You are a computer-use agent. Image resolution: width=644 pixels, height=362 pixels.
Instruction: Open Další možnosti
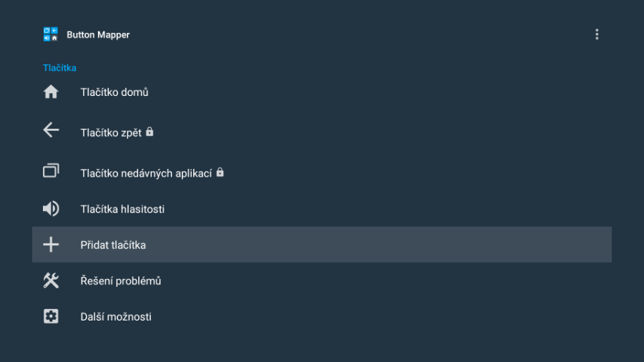tap(322, 316)
